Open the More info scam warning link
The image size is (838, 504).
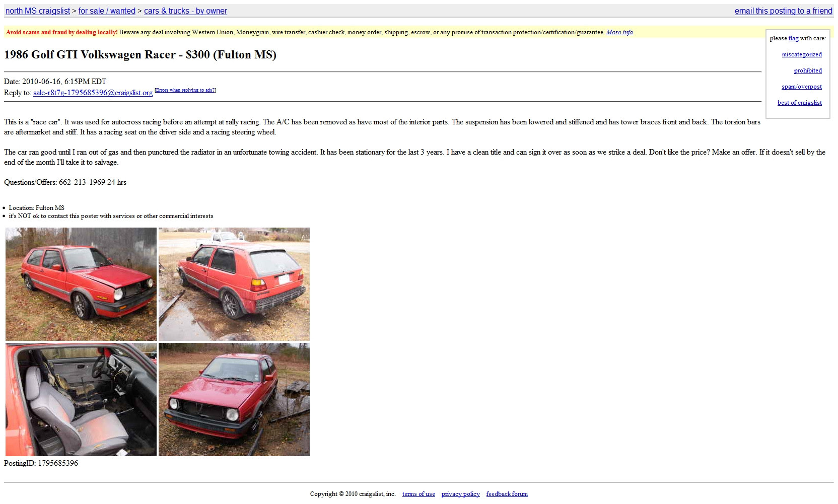pyautogui.click(x=619, y=32)
